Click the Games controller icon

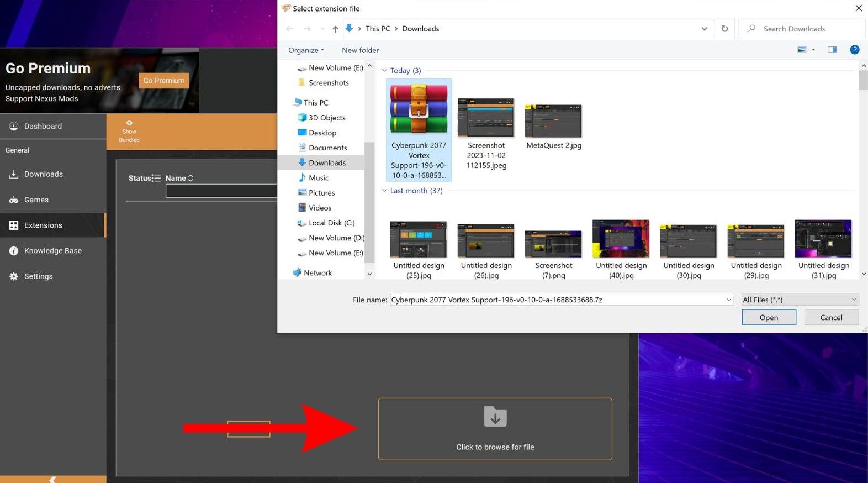coord(14,200)
